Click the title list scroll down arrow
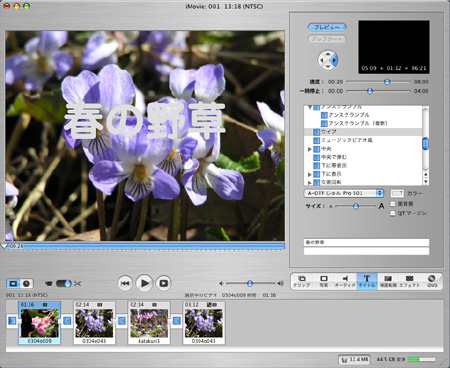The width and height of the screenshot is (450, 368). click(x=426, y=181)
